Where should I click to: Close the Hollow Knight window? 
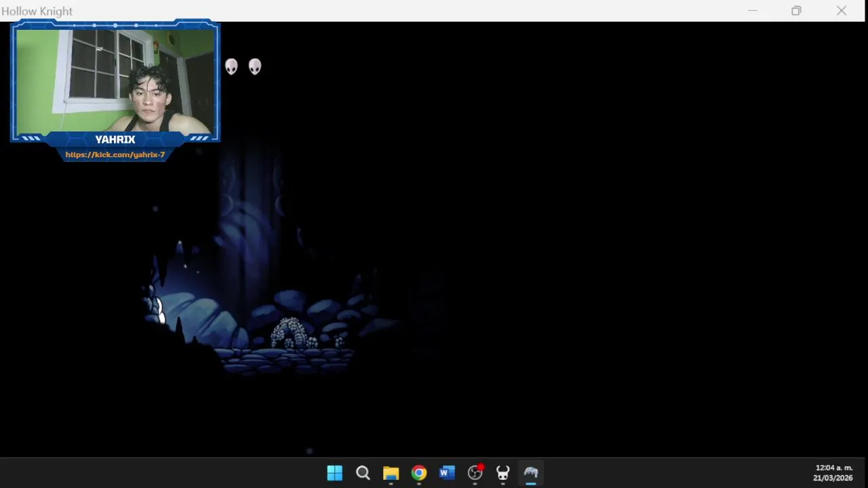[842, 11]
